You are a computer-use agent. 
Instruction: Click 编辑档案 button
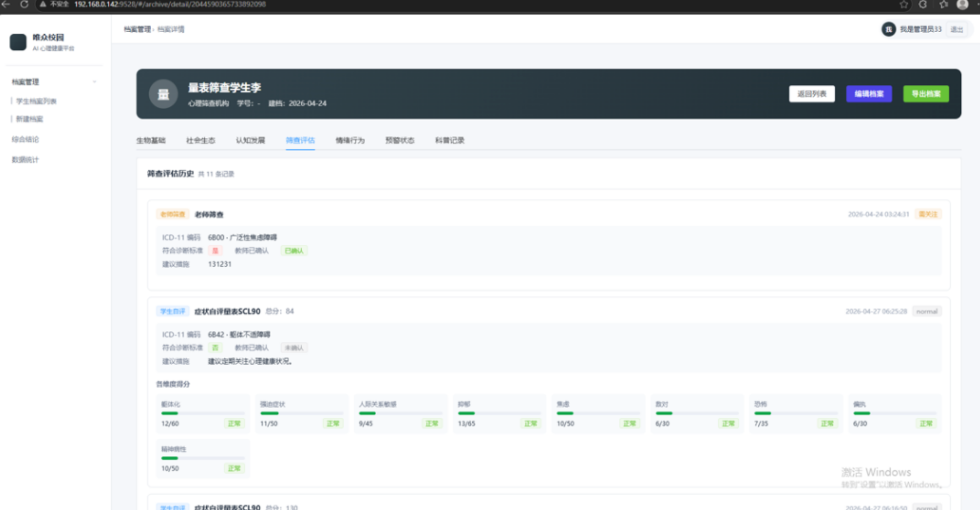click(869, 94)
